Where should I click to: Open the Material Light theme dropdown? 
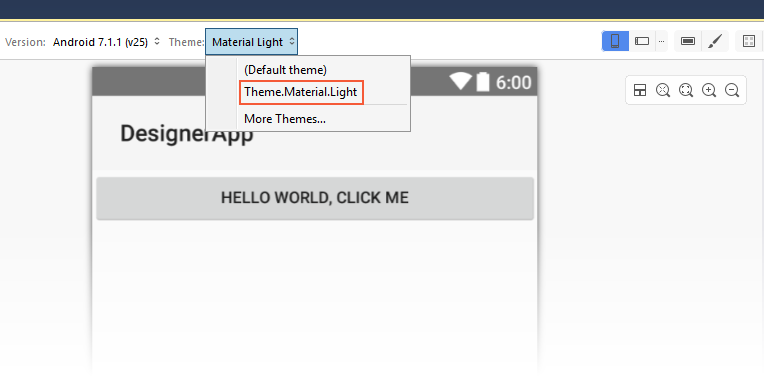click(x=251, y=42)
